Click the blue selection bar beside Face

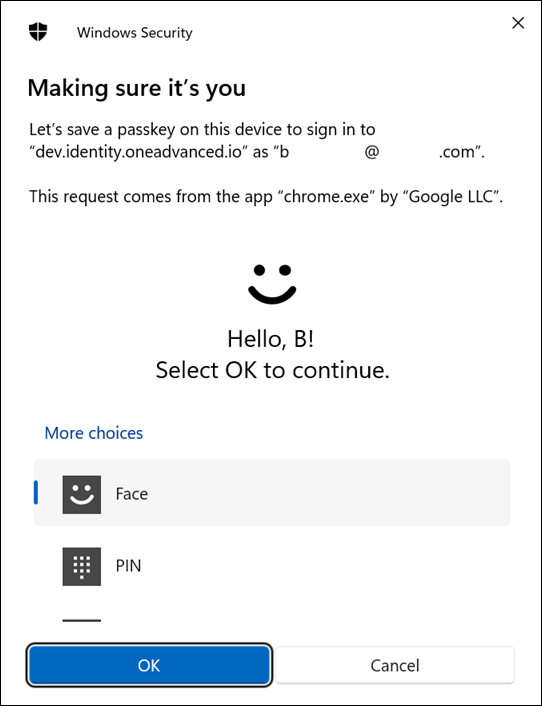pyautogui.click(x=36, y=493)
